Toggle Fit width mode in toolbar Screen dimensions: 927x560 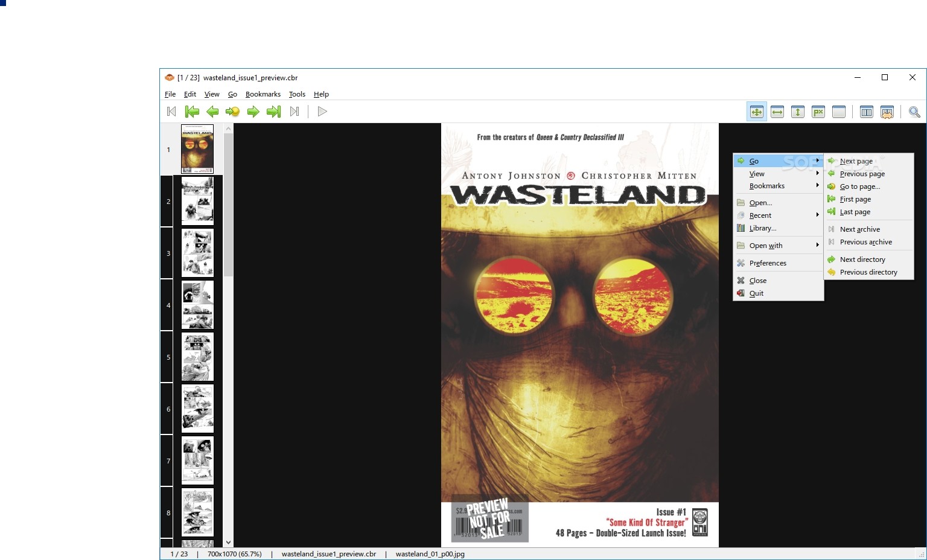click(777, 112)
